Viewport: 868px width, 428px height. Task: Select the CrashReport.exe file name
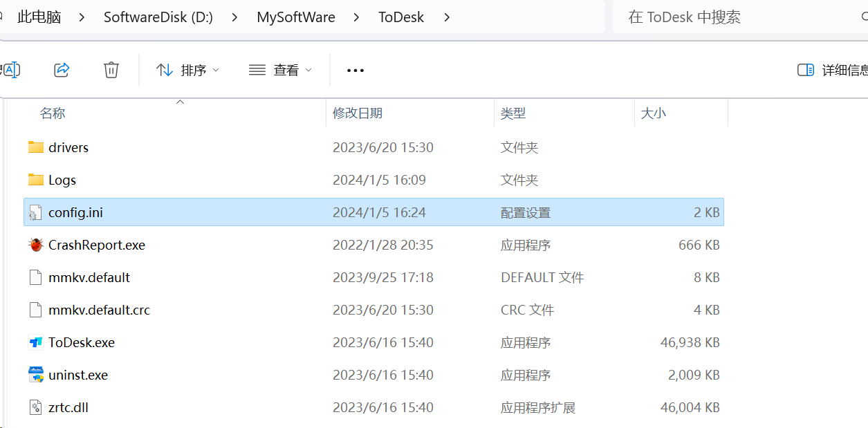[97, 245]
